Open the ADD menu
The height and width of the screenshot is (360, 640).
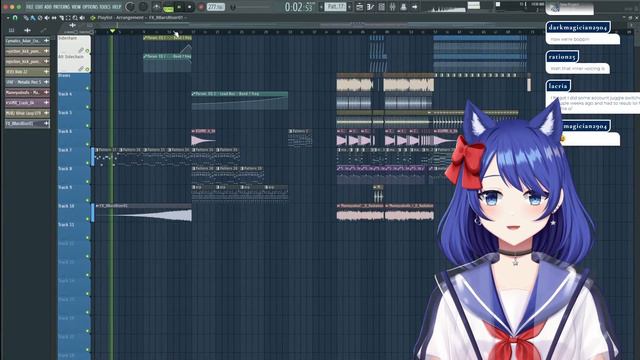(48, 7)
